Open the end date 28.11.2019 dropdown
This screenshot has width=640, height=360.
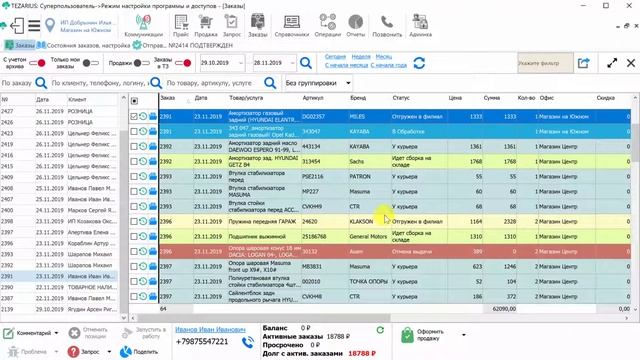[292, 63]
